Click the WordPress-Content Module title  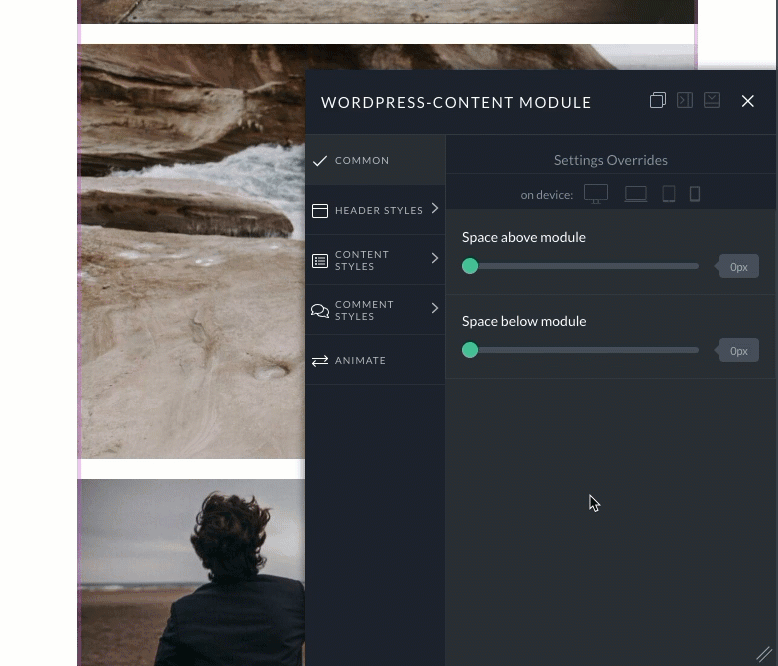tap(456, 103)
